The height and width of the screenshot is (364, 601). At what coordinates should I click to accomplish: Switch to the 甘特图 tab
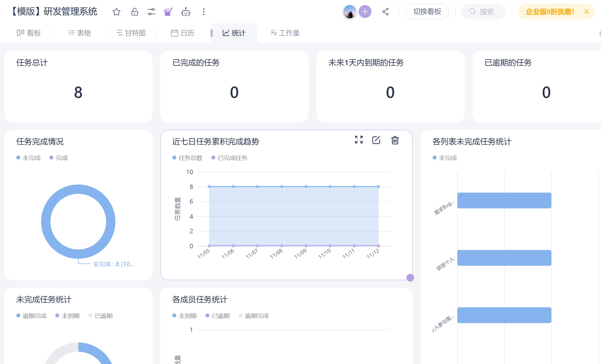coord(131,33)
